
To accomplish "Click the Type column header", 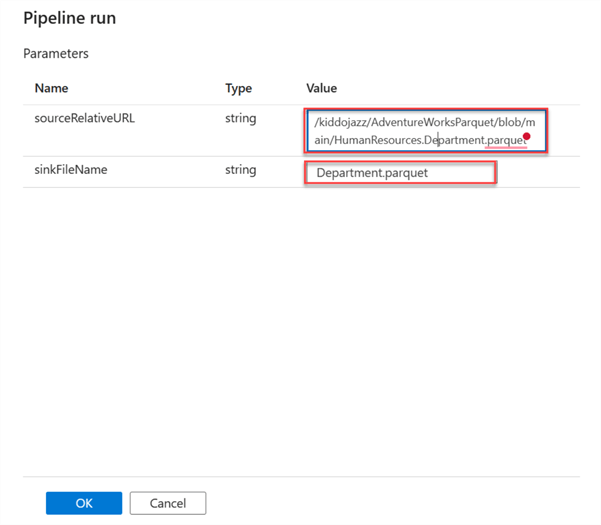I will [x=238, y=88].
